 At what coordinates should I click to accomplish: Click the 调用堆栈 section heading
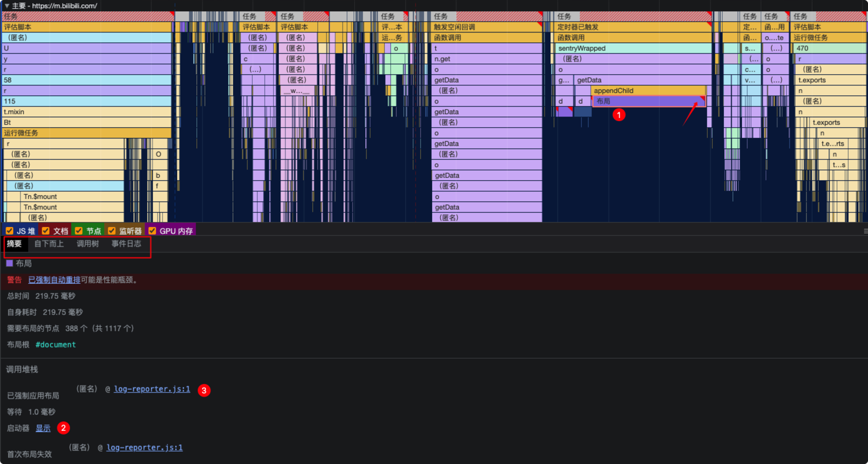tap(22, 369)
